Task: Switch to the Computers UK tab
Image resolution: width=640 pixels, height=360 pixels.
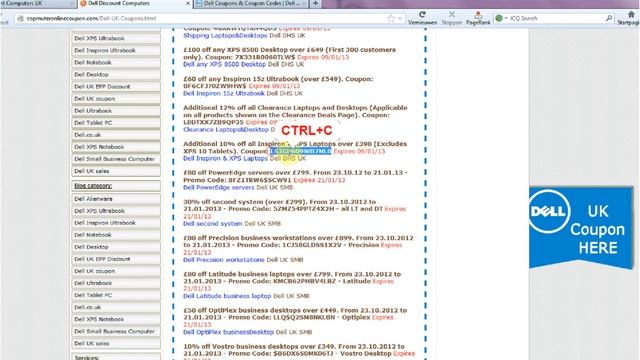Action: 37,3
